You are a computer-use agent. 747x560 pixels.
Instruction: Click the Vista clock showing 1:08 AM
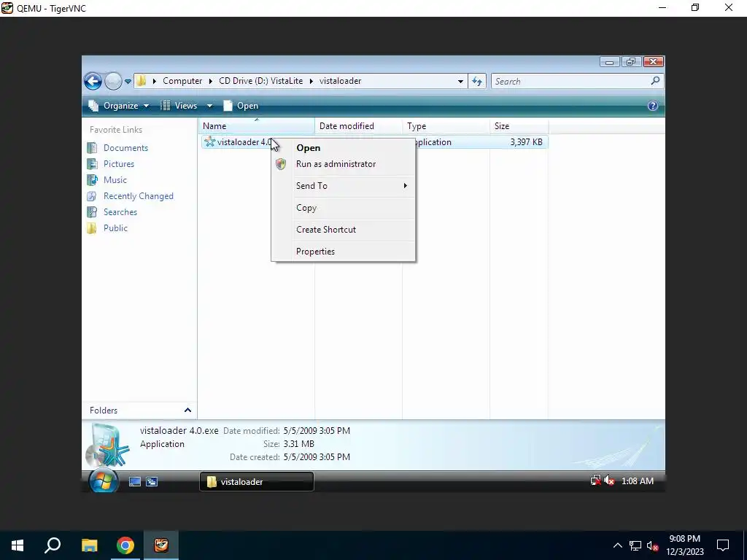pyautogui.click(x=638, y=481)
